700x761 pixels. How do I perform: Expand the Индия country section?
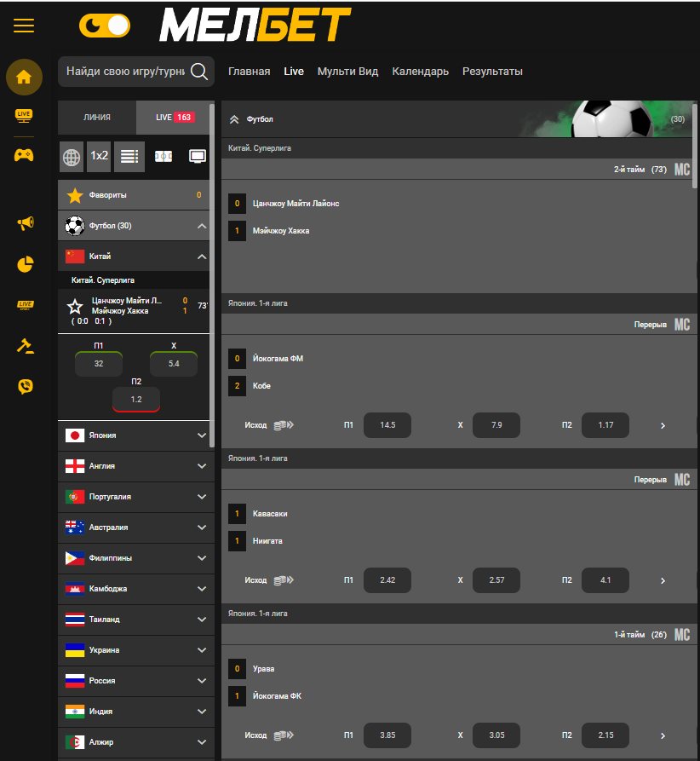pyautogui.click(x=136, y=711)
